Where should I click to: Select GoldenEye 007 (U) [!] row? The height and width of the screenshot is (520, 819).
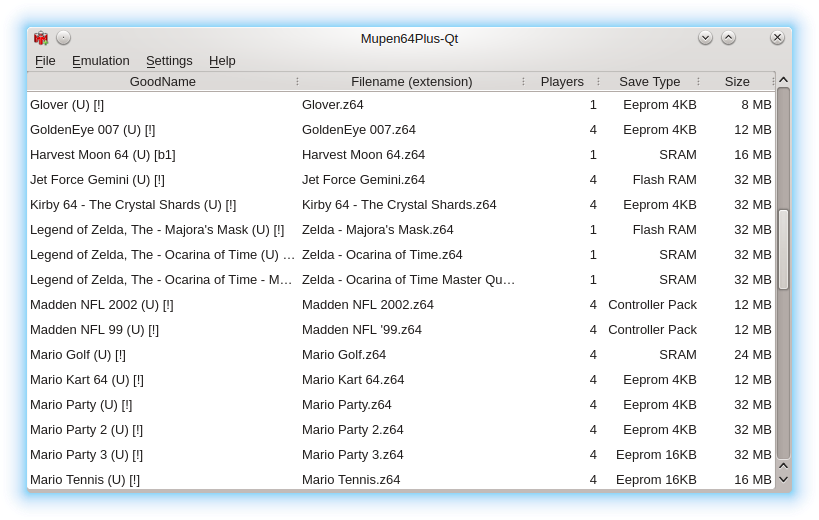(x=401, y=130)
